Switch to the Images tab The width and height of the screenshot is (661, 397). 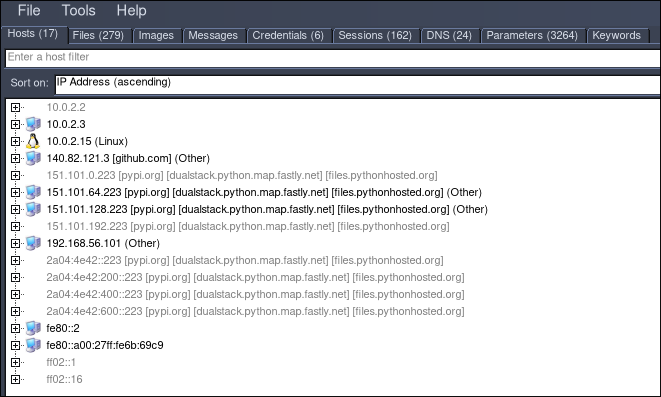click(x=156, y=35)
